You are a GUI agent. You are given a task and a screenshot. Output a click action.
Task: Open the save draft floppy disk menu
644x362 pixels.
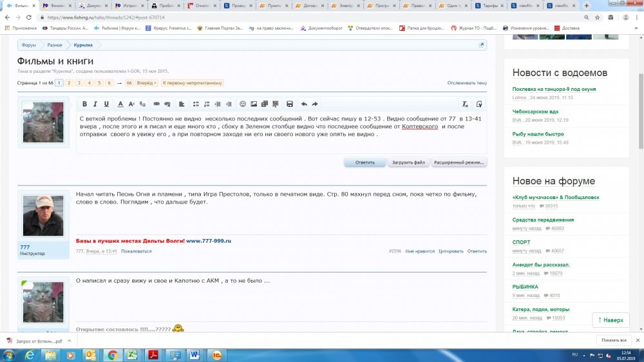pos(290,104)
